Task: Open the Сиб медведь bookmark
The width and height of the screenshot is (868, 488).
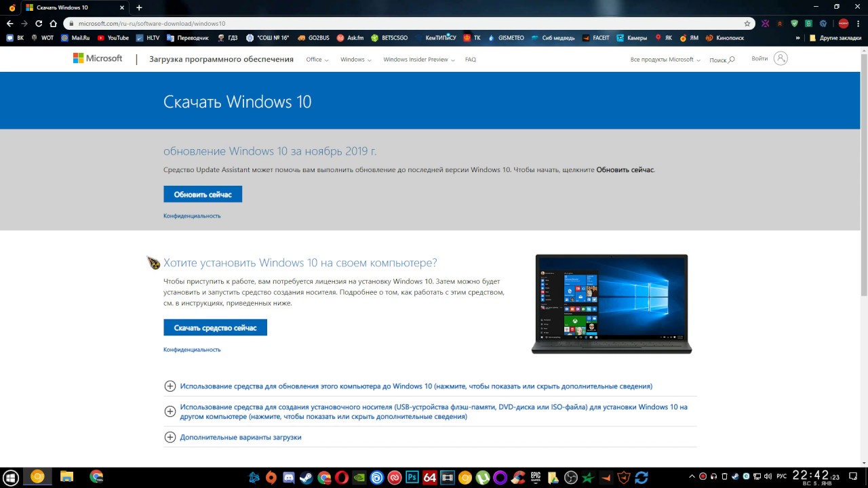Action: pos(553,38)
